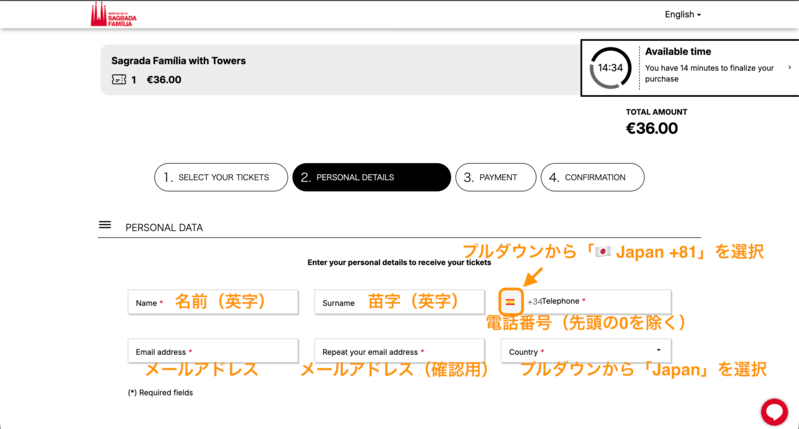Select the Personal Details step

click(x=371, y=177)
